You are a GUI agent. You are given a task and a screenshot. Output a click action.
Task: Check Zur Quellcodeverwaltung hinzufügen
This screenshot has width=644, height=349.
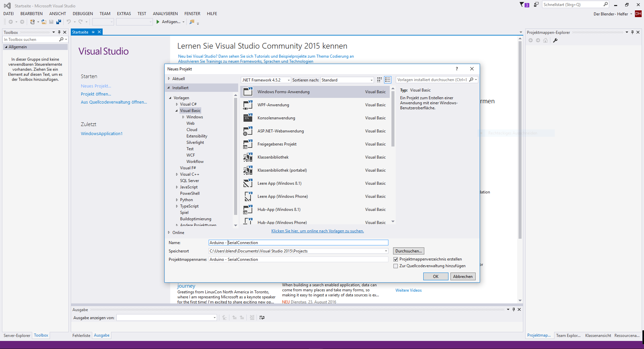pyautogui.click(x=396, y=266)
